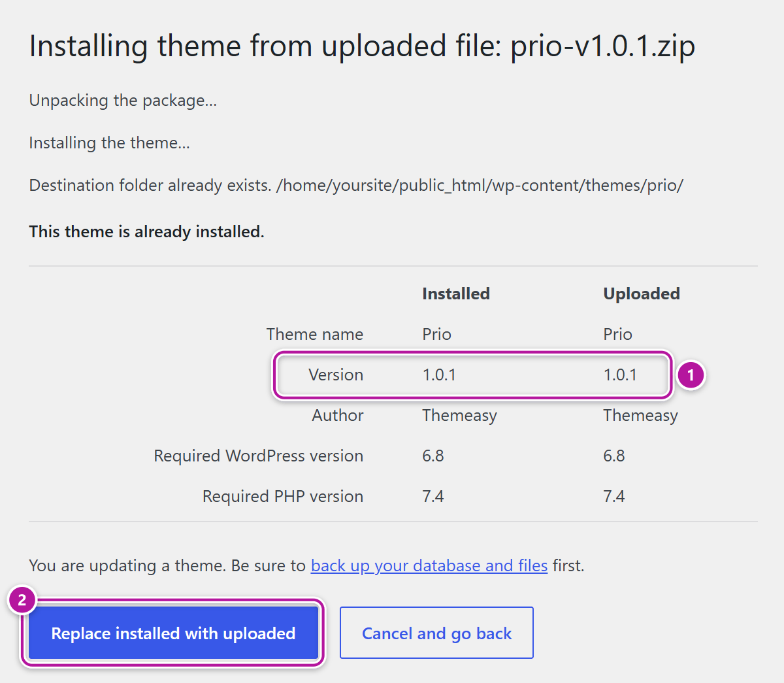784x683 pixels.
Task: Click uploaded author 'Themeasy'
Action: (640, 416)
